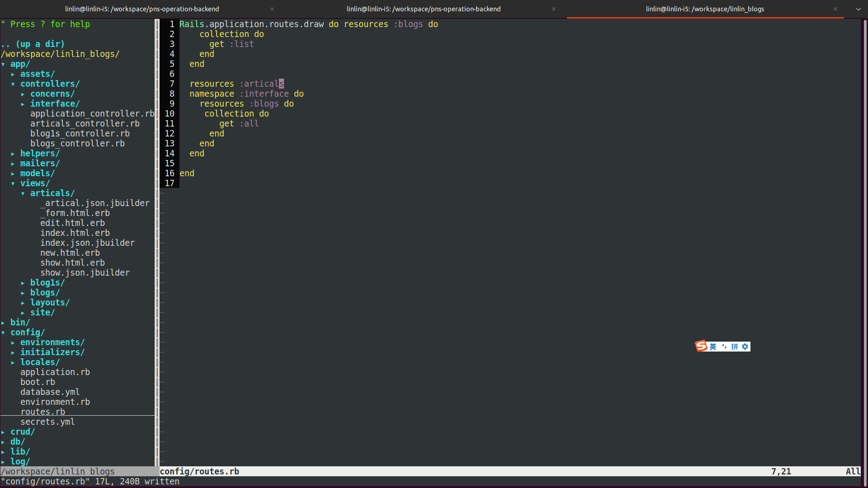Open Sogou input settings gear
Viewport: 868px width, 488px height.
coord(745,347)
